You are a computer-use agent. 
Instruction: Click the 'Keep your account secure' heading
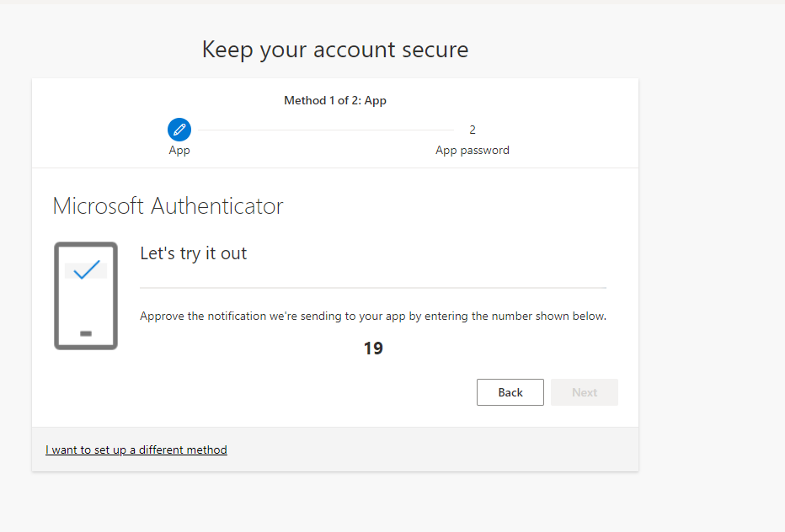335,50
